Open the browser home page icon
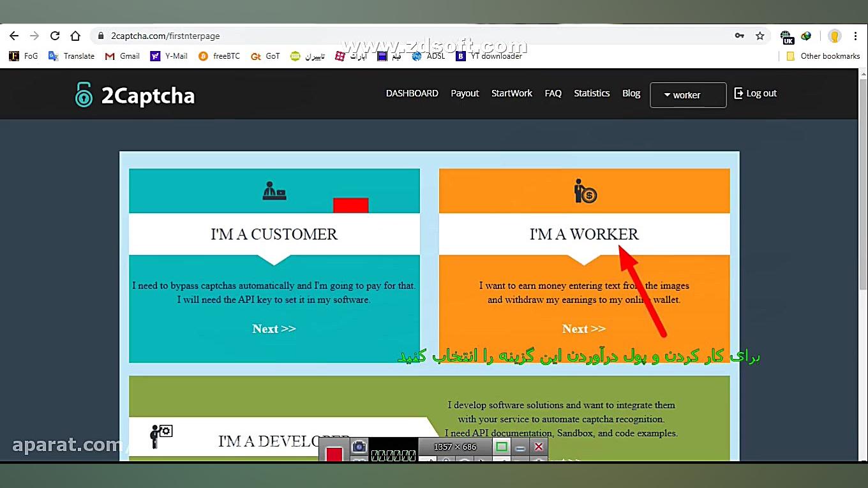868x488 pixels. point(75,36)
